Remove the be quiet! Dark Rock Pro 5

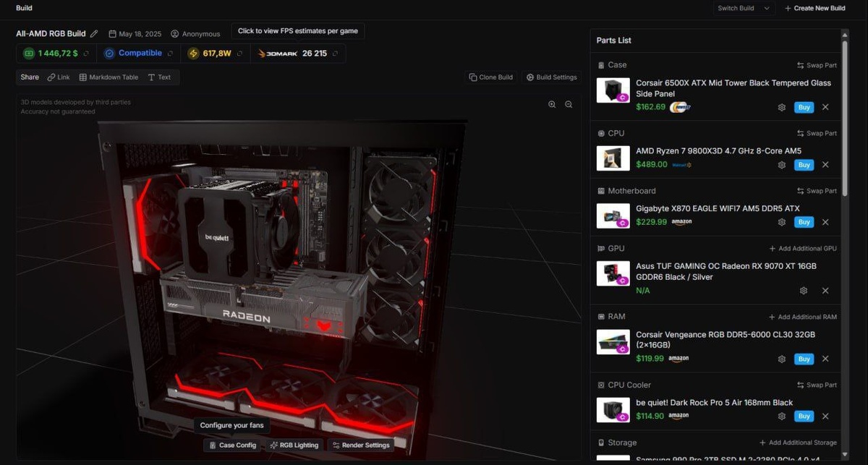[825, 416]
